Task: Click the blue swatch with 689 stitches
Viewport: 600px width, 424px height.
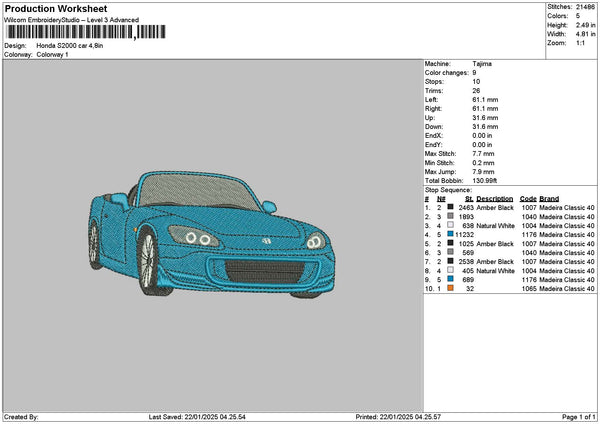Action: (x=448, y=279)
